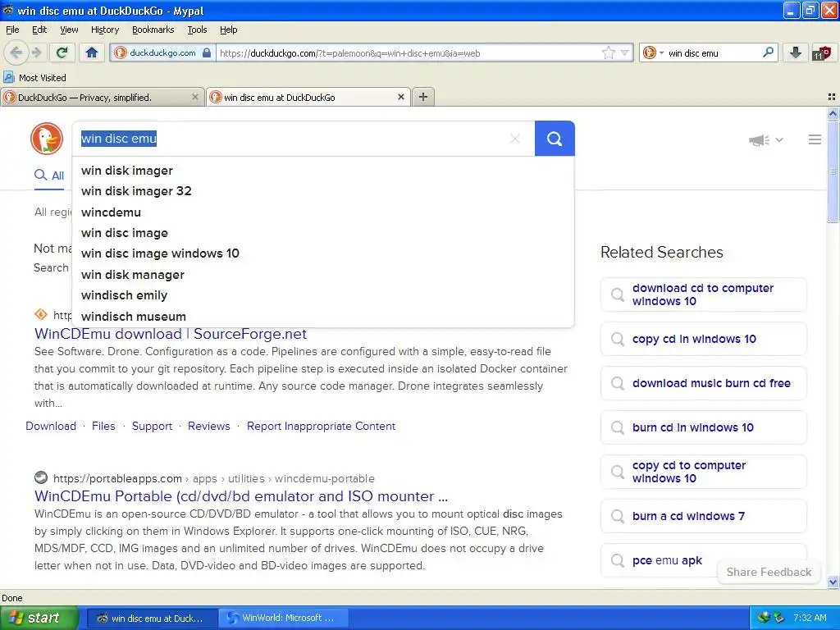The image size is (840, 630).
Task: Click the DuckDuckGo duck logo
Action: 47,138
